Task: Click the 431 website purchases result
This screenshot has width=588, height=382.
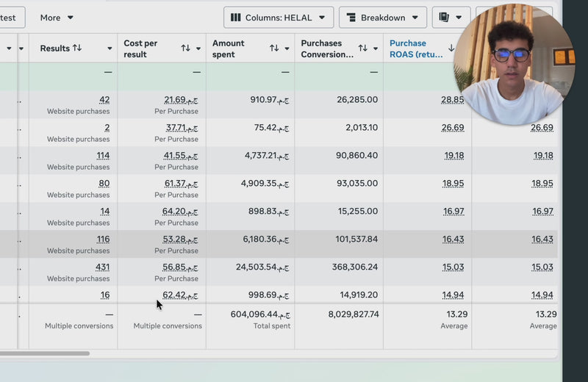Action: (102, 267)
